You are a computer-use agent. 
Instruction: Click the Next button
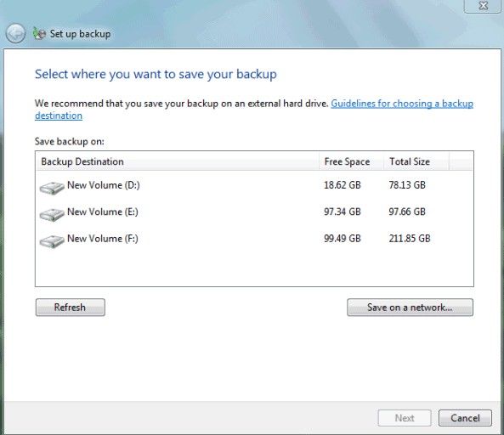pyautogui.click(x=405, y=418)
